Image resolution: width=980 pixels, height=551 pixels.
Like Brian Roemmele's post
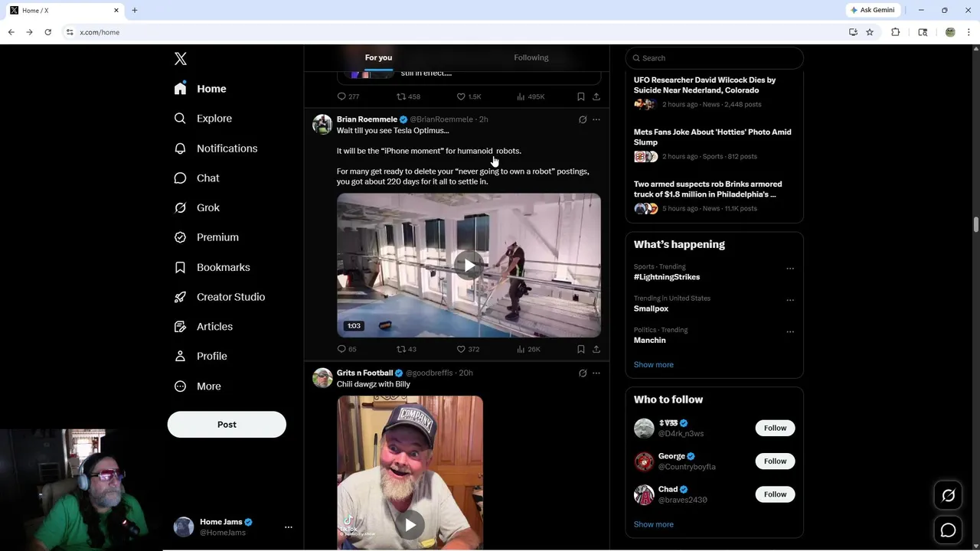[468, 350]
